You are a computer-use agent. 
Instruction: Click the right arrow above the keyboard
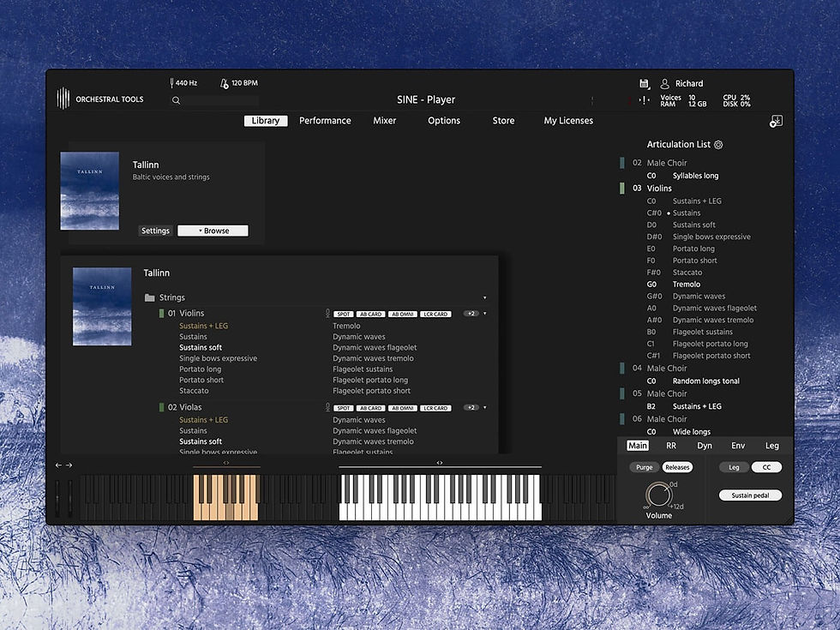[69, 465]
